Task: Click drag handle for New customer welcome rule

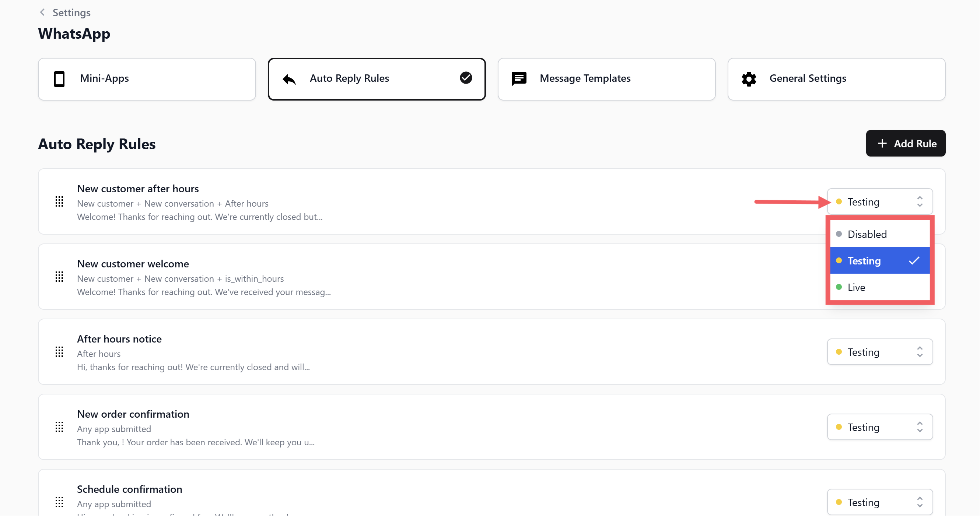Action: (59, 277)
